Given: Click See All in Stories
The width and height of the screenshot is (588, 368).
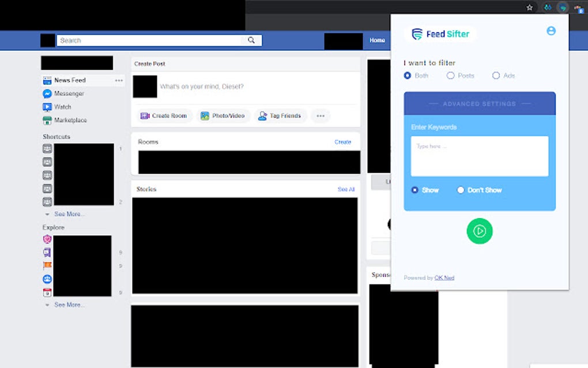Looking at the screenshot, I should (x=346, y=189).
